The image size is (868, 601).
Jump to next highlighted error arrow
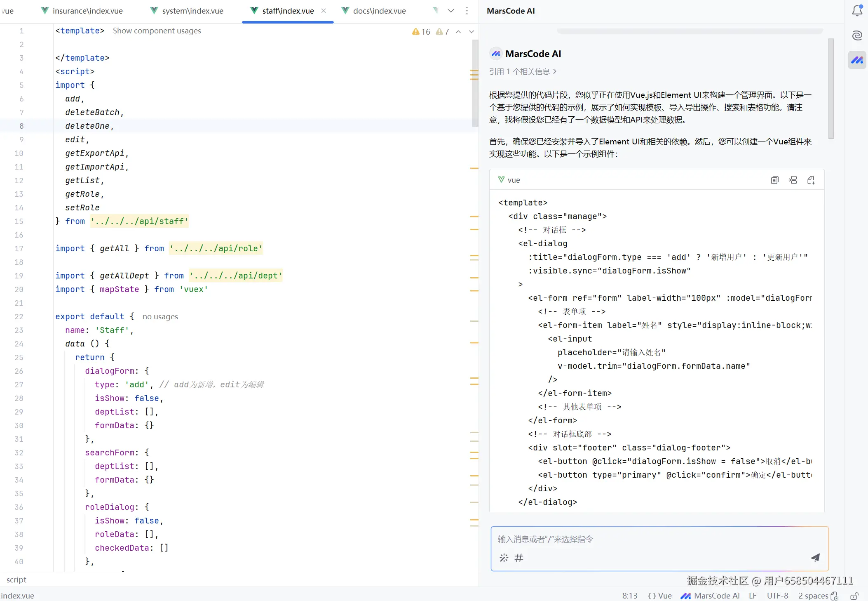pyautogui.click(x=472, y=32)
